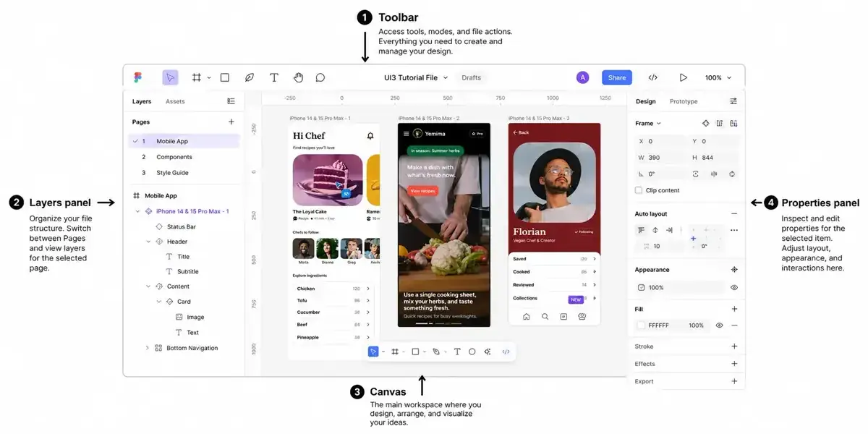This screenshot has width=868, height=434.
Task: Select Ellipse tool in bottom floating toolbar
Action: pyautogui.click(x=472, y=352)
